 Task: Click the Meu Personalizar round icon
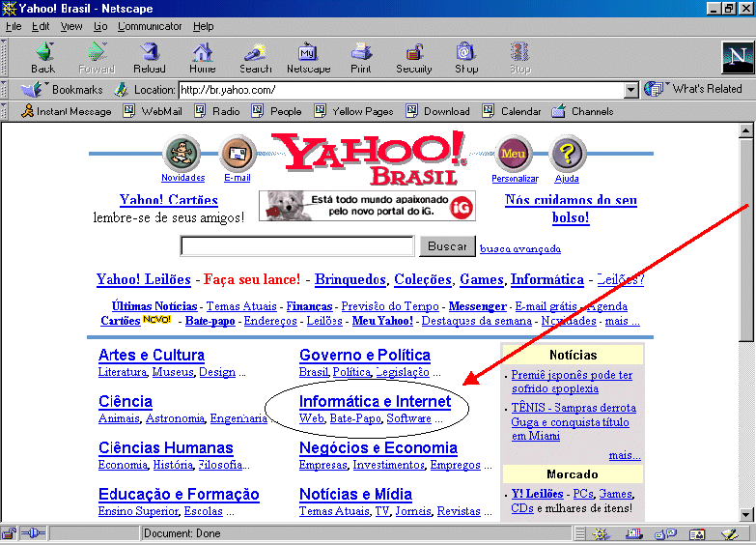click(x=514, y=154)
